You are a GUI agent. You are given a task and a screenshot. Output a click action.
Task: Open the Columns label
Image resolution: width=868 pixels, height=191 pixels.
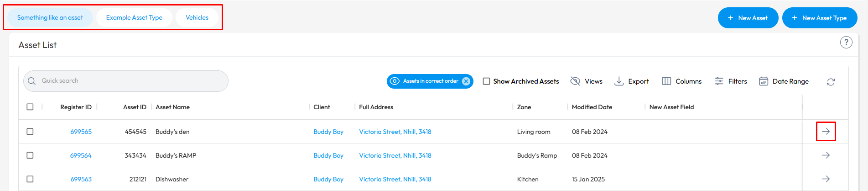pos(688,81)
